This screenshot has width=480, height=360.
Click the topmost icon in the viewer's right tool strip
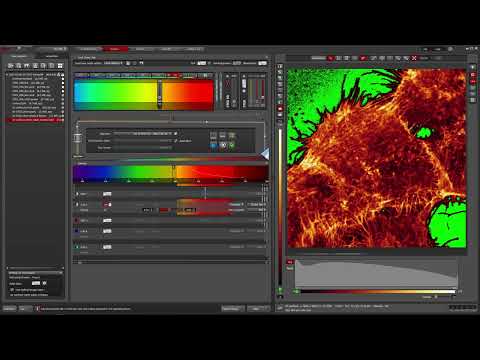[473, 67]
